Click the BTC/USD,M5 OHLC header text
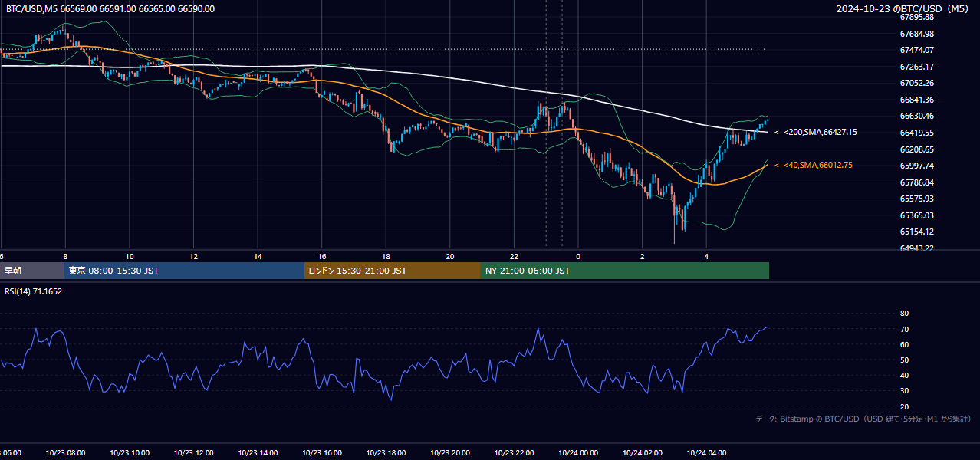 (x=110, y=9)
